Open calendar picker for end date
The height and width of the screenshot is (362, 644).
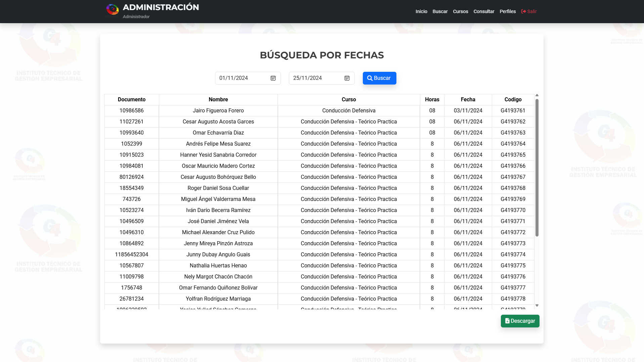pyautogui.click(x=347, y=78)
